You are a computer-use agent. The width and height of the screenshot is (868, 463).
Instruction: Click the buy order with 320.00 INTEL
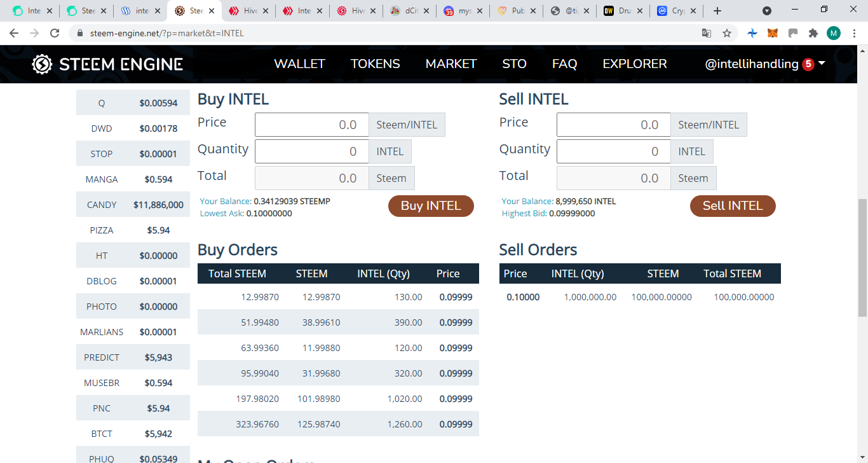(338, 373)
